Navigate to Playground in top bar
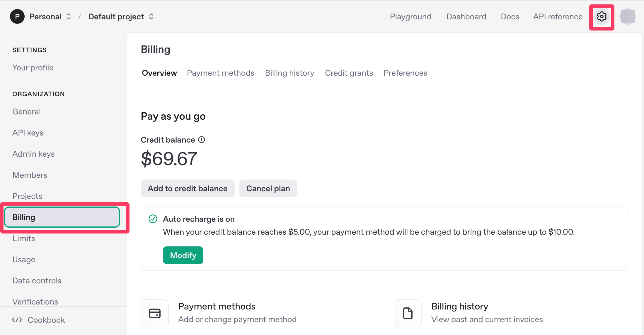Image resolution: width=644 pixels, height=335 pixels. (x=410, y=17)
